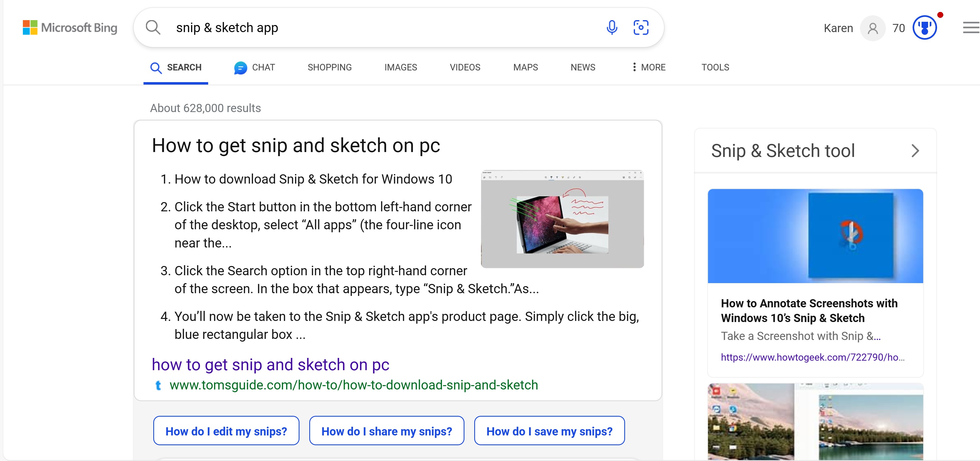Click the rewards points count 70
980x461 pixels.
pyautogui.click(x=898, y=28)
